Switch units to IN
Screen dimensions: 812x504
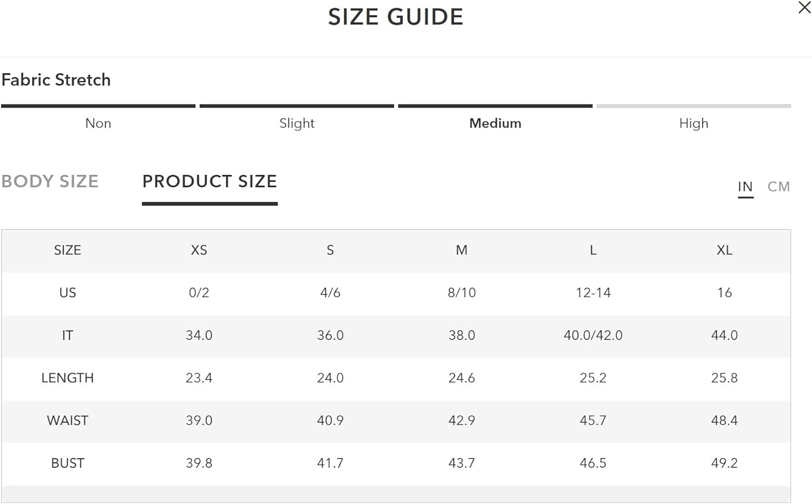pos(745,187)
